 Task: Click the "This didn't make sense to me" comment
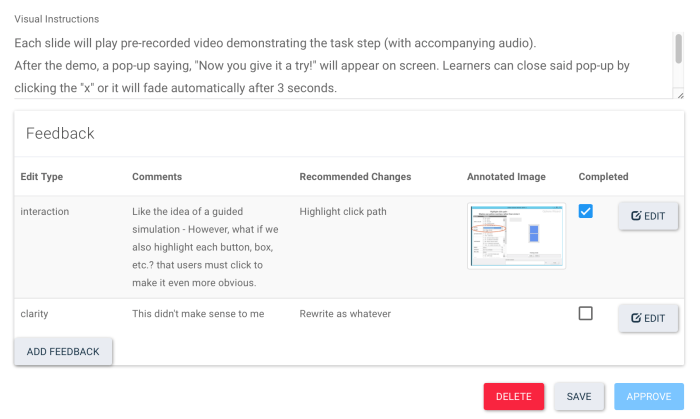[x=198, y=314]
